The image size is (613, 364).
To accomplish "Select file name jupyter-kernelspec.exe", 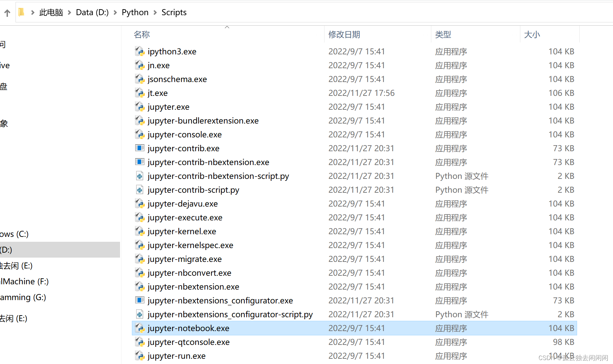I will (x=191, y=245).
